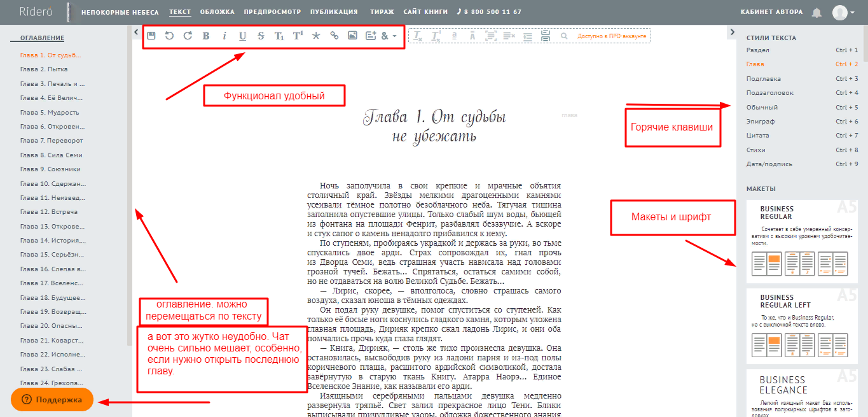
Task: Open the Поддержка support chat button
Action: click(x=52, y=400)
